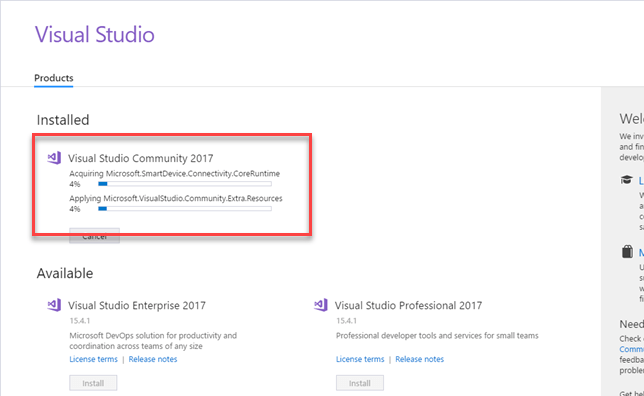Click the Visual Studio Professional 2017 logo icon
The image size is (644, 396).
pos(321,305)
